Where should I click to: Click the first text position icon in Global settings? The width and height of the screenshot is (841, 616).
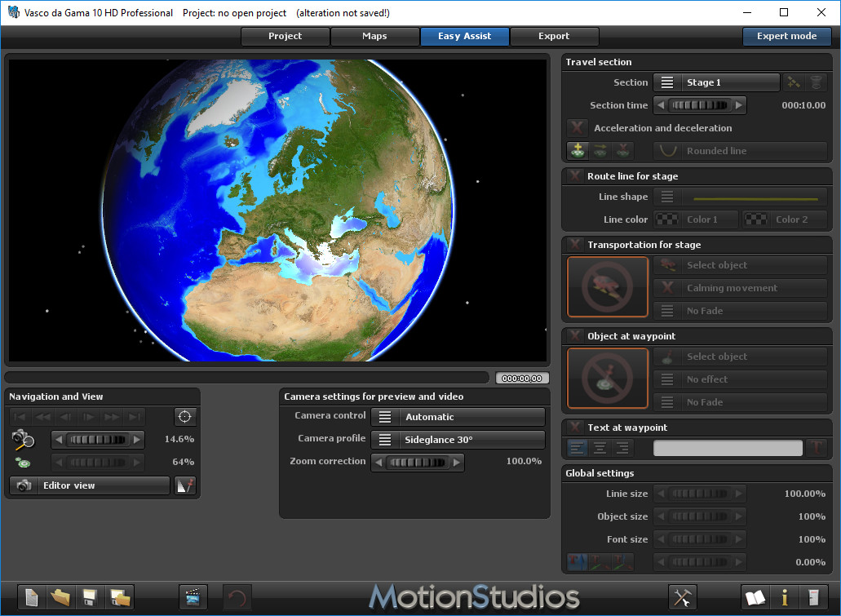pos(578,562)
